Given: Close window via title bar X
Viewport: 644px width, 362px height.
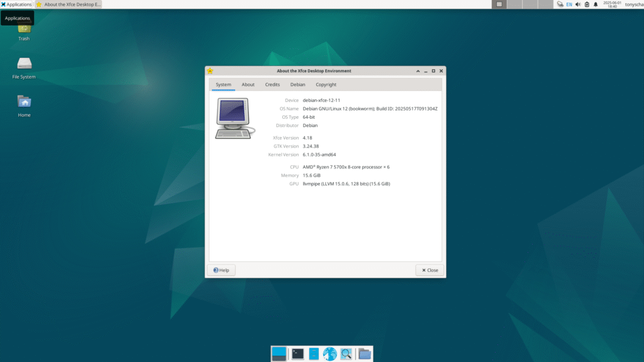Looking at the screenshot, I should coord(441,71).
